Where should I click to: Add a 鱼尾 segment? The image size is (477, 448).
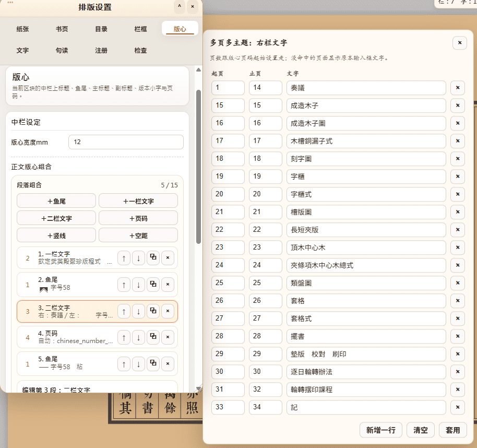tap(56, 201)
